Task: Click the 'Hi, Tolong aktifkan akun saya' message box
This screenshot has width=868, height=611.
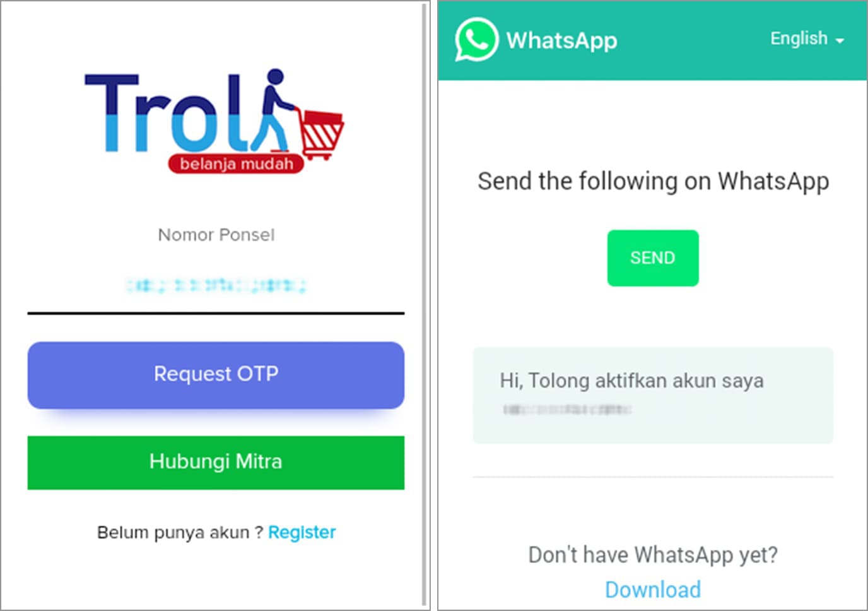Action: pos(653,395)
